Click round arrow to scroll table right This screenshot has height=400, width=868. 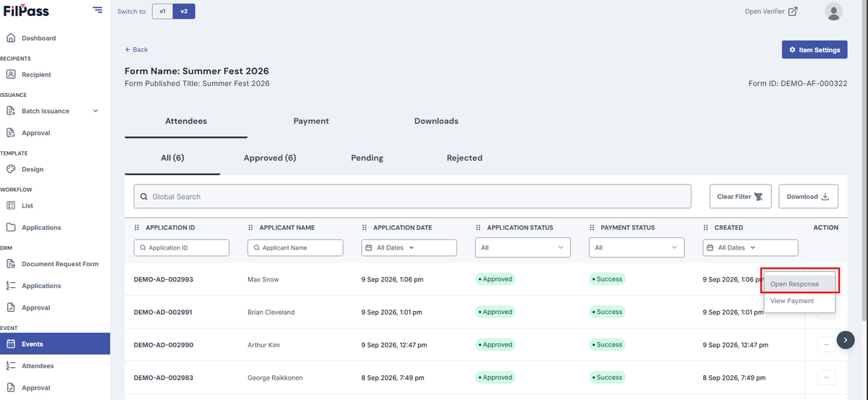coord(846,340)
